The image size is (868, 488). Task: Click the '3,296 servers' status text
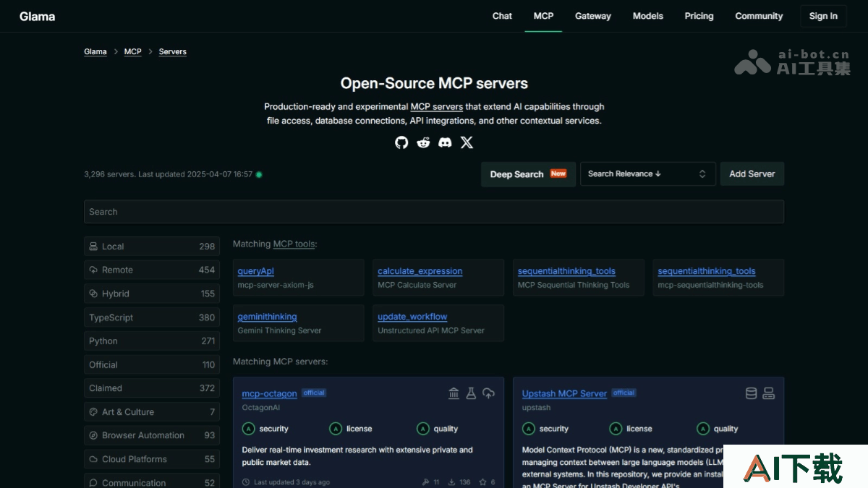pos(109,174)
